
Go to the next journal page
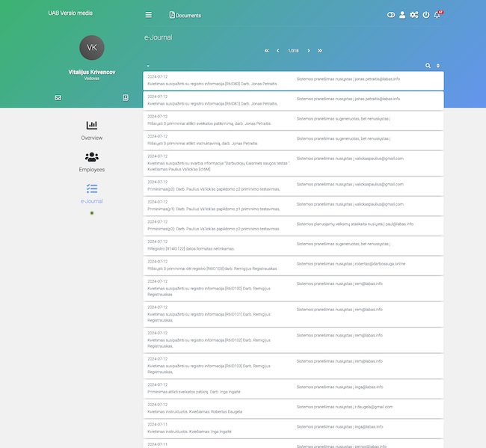(309, 51)
